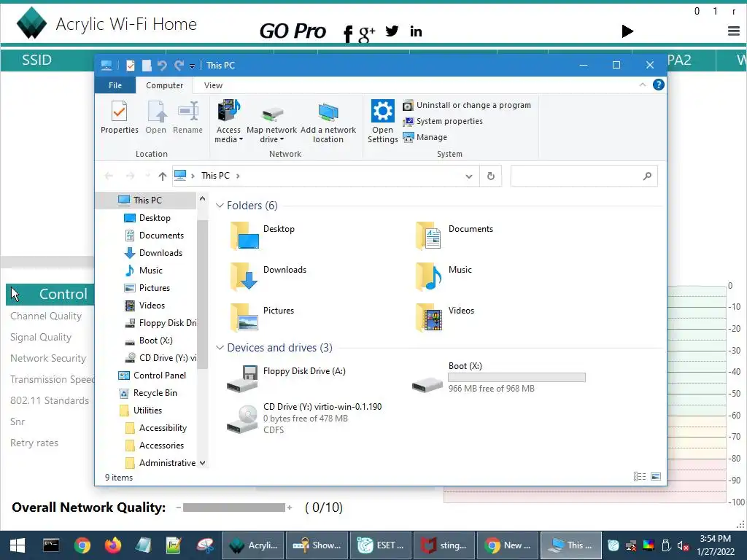Click the Properties ribbon icon

tap(119, 117)
